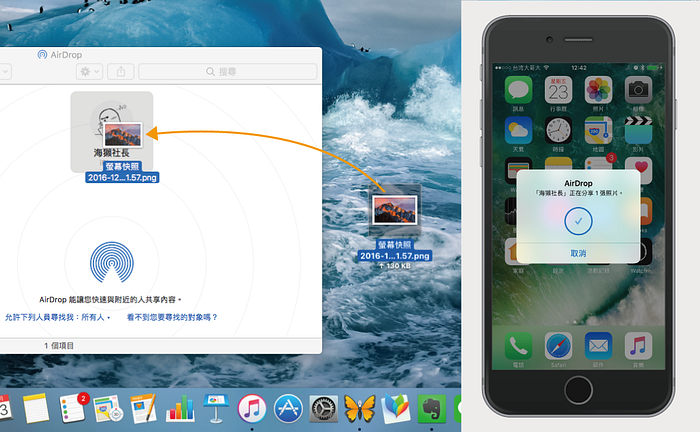Click the 看不到您要尋找的對象嗎 link

pyautogui.click(x=172, y=317)
